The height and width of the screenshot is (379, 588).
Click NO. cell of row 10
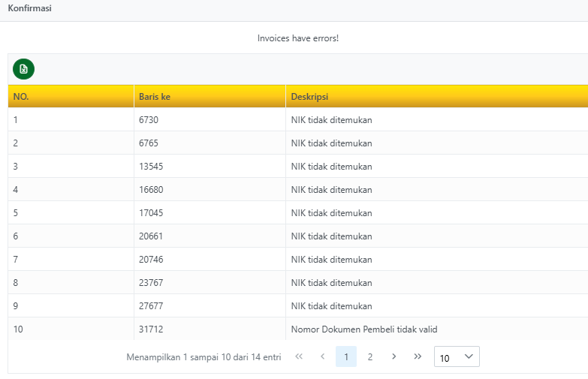tap(71, 329)
